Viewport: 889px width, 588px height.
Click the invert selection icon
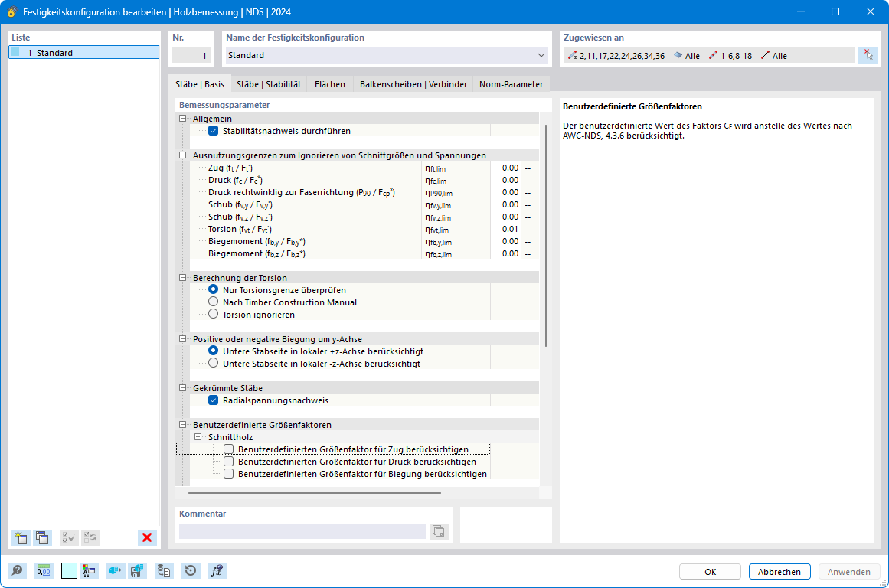pos(90,537)
